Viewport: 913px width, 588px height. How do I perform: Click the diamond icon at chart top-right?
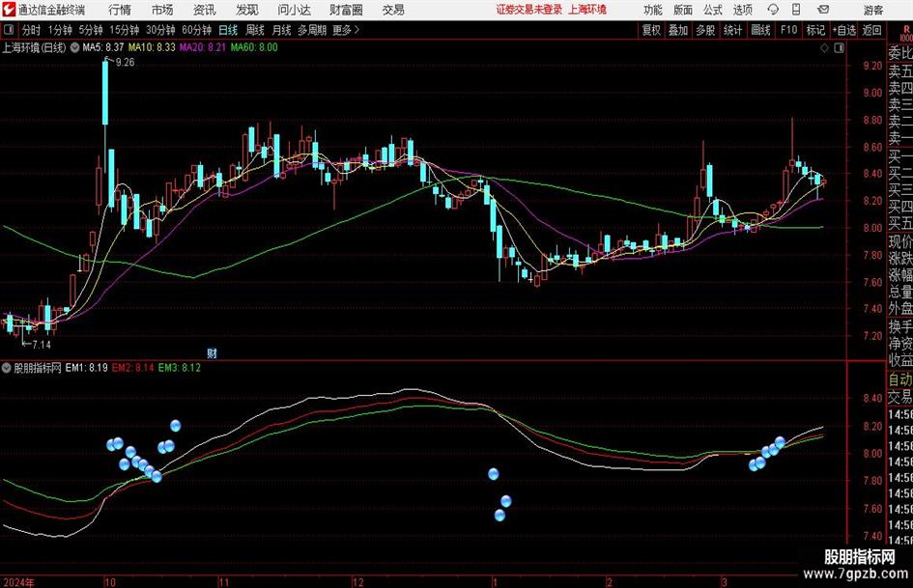point(824,47)
